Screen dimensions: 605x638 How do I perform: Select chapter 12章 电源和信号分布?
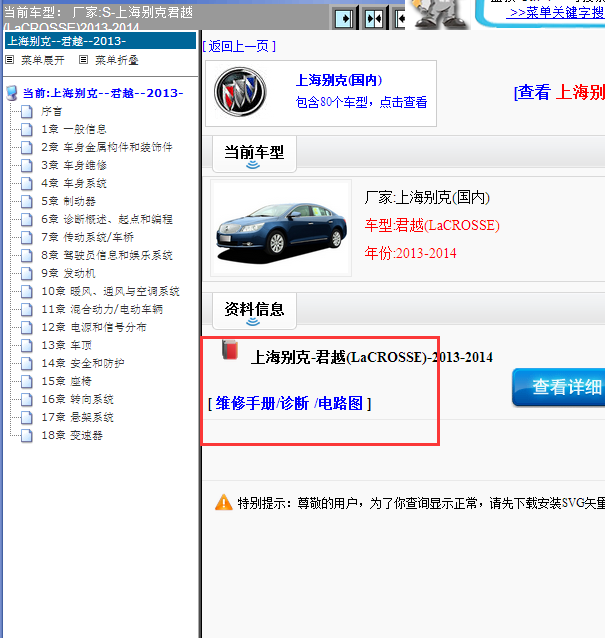click(94, 327)
